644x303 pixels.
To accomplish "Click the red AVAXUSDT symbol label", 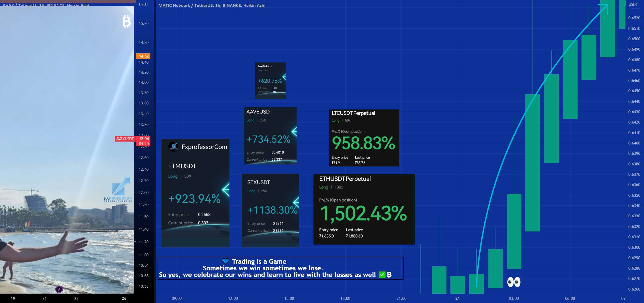I will pos(125,139).
